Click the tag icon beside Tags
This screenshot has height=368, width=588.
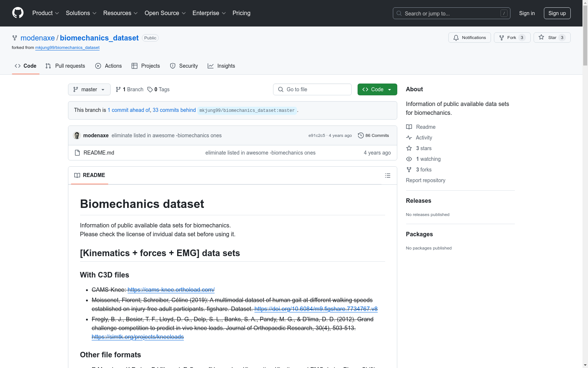(x=150, y=89)
